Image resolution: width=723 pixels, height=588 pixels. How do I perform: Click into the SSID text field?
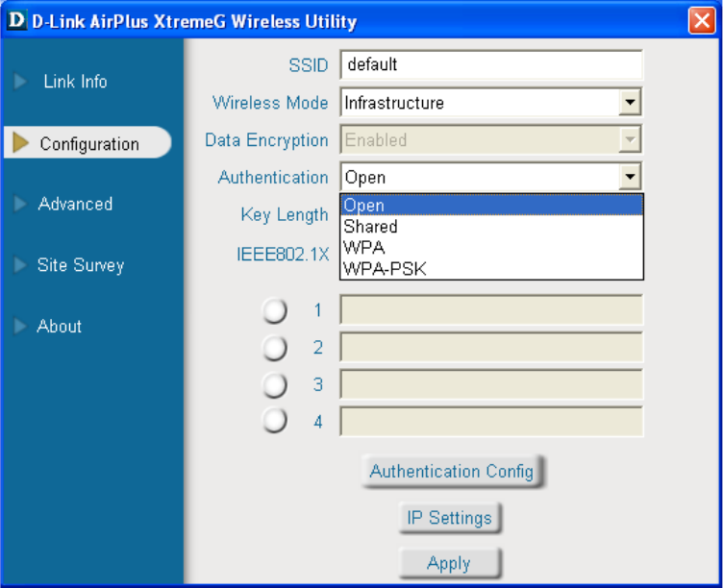tap(491, 64)
